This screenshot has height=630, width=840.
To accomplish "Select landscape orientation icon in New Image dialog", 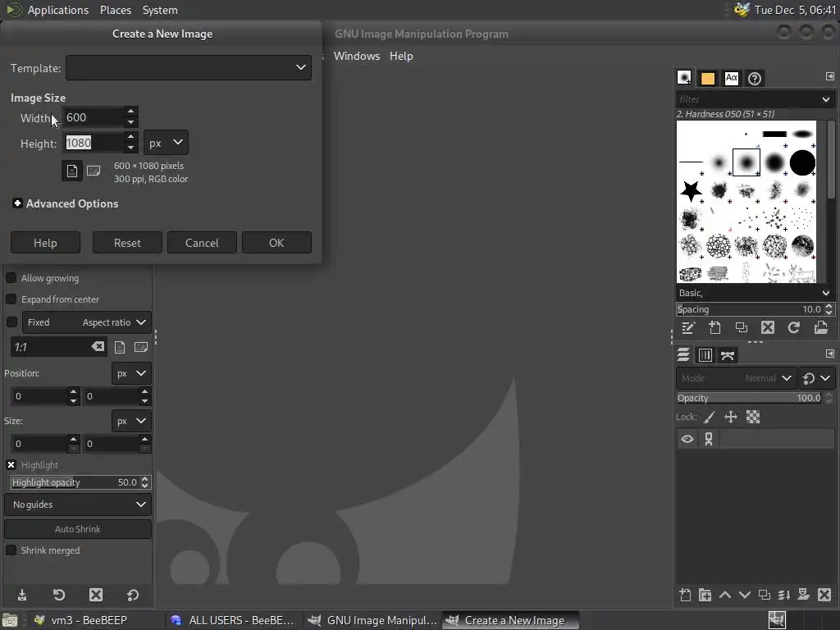I will tap(94, 171).
